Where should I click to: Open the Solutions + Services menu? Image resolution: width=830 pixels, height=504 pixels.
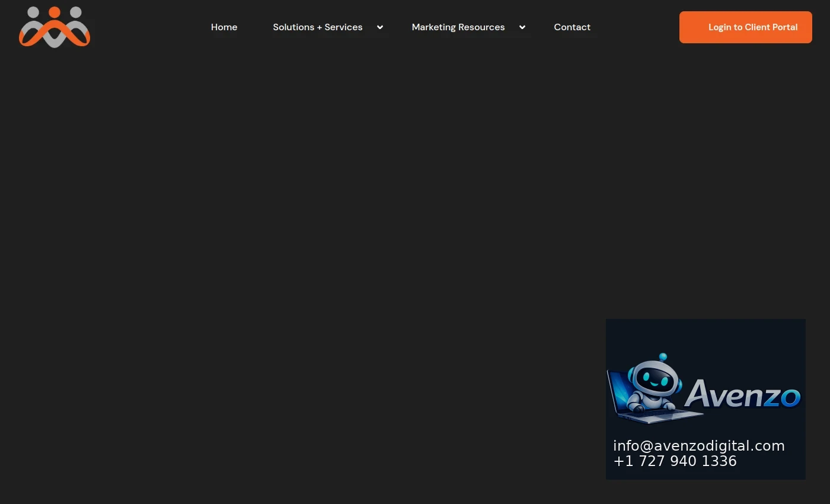(318, 27)
